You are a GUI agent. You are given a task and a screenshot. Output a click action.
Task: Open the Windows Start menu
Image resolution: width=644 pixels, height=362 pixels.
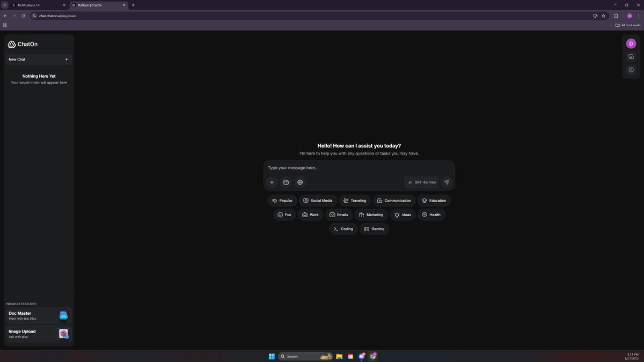point(272,356)
